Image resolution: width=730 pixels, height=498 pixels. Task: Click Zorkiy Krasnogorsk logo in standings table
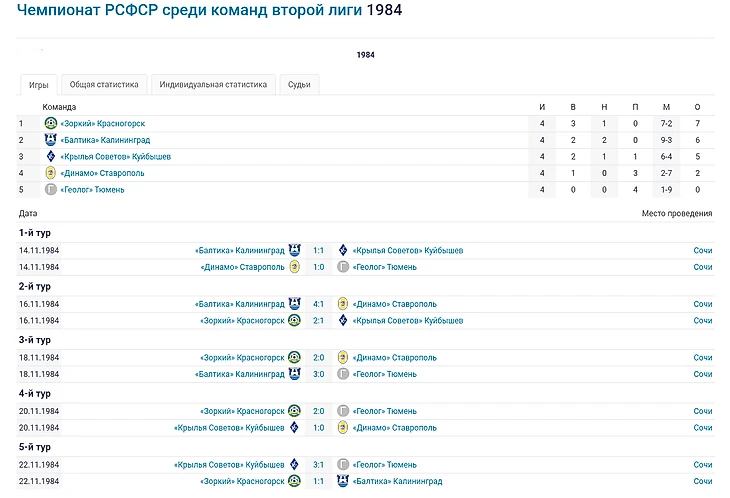[x=51, y=123]
